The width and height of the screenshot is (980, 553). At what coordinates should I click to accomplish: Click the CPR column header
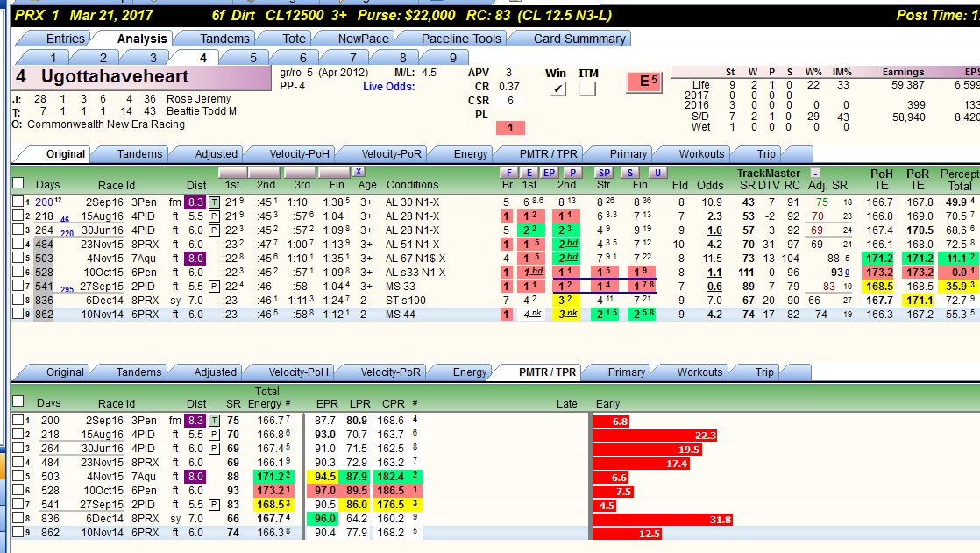tap(394, 404)
